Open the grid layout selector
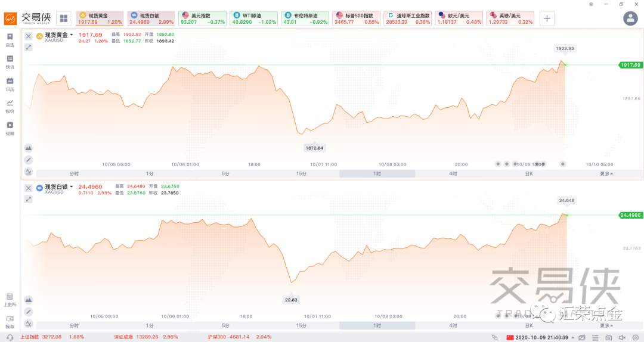644x342 pixels. 64,18
